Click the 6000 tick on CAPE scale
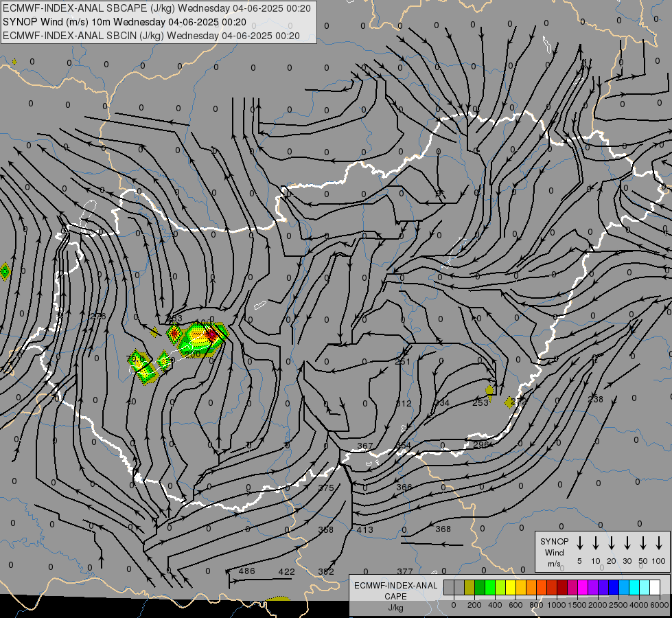Image resolution: width=672 pixels, height=618 pixels. click(x=660, y=605)
